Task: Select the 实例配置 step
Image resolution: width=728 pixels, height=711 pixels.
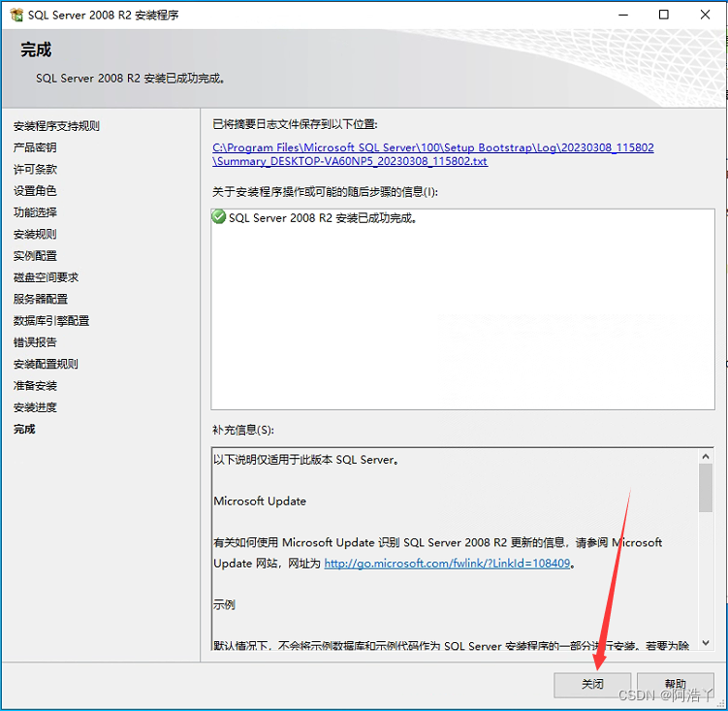Action: [35, 256]
